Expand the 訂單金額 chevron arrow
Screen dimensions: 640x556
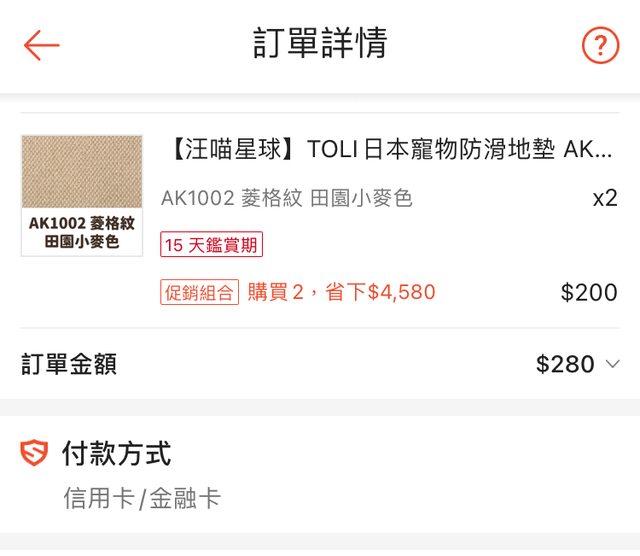pyautogui.click(x=613, y=364)
